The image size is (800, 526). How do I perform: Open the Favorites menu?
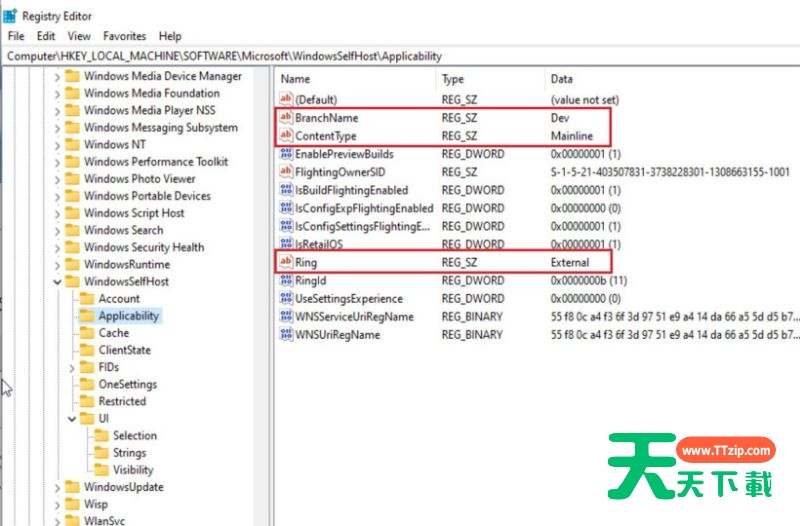(124, 36)
